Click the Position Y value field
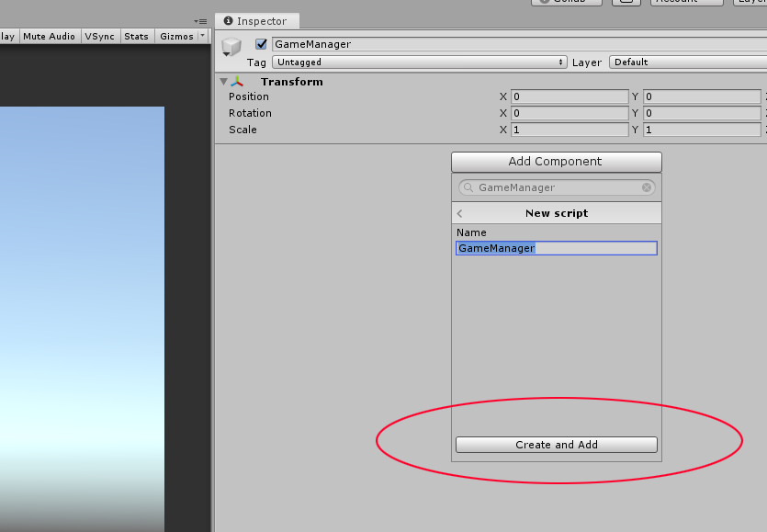Image resolution: width=767 pixels, height=532 pixels. click(702, 96)
